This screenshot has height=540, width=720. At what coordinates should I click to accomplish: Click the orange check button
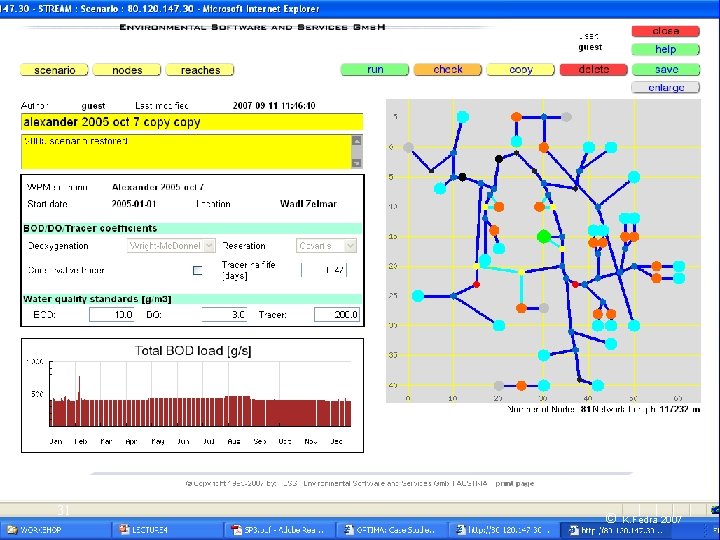[448, 69]
